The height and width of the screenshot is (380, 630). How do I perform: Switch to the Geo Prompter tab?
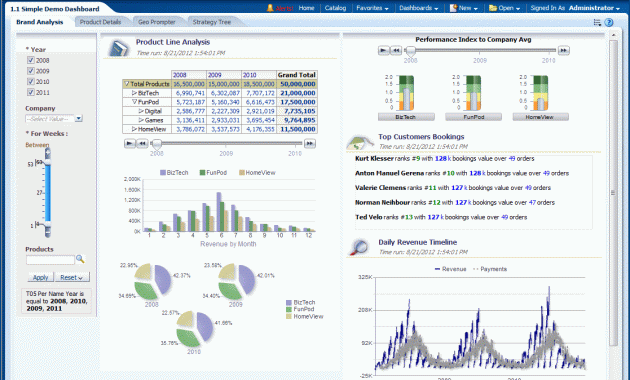(x=157, y=22)
